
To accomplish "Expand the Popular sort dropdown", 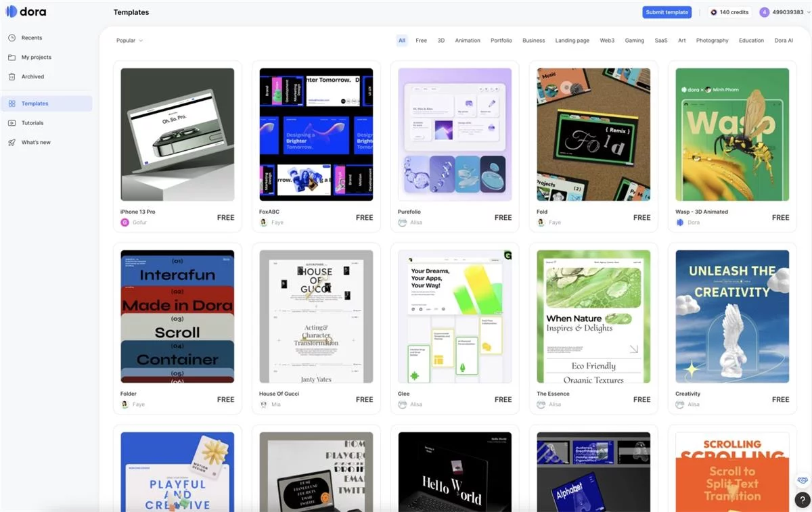I will 129,41.
